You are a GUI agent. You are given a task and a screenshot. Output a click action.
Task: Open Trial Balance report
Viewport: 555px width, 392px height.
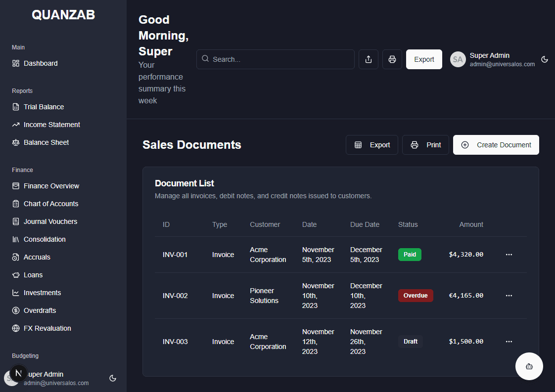[x=44, y=107]
